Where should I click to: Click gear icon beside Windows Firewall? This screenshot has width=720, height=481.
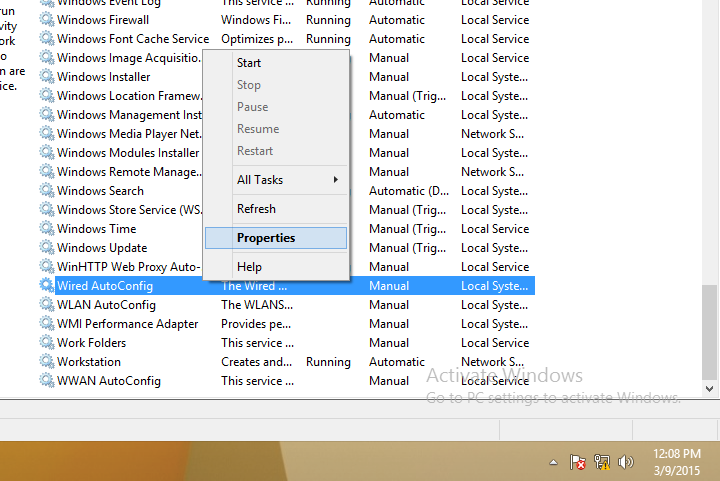(46, 20)
